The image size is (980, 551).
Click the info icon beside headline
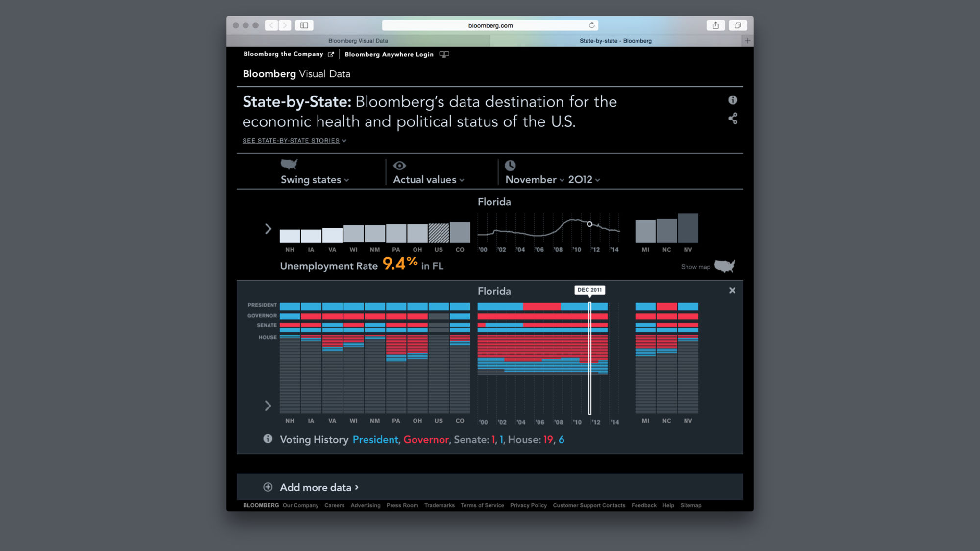coord(733,100)
